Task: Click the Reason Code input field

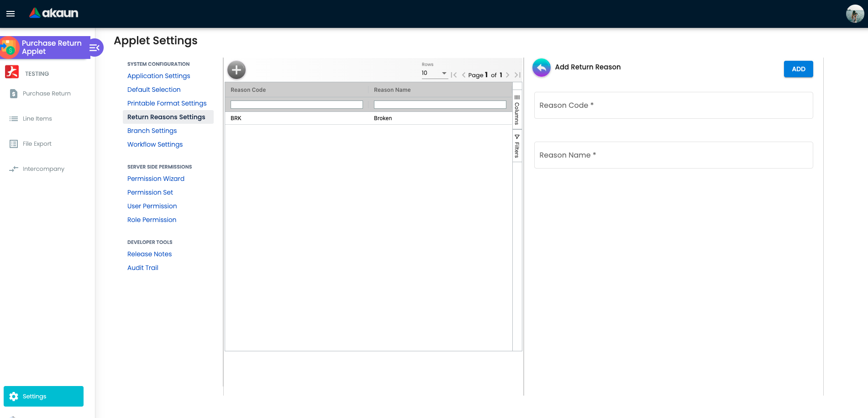Action: pyautogui.click(x=673, y=105)
